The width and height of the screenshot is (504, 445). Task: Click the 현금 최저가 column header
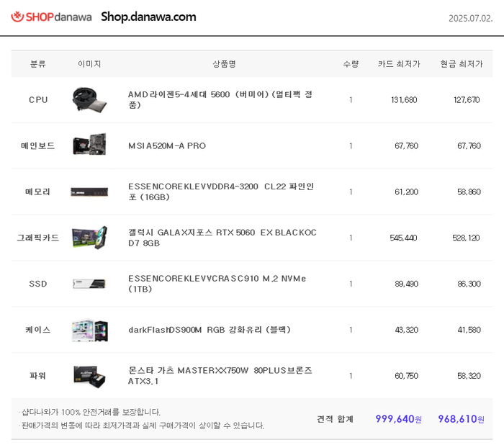click(462, 63)
